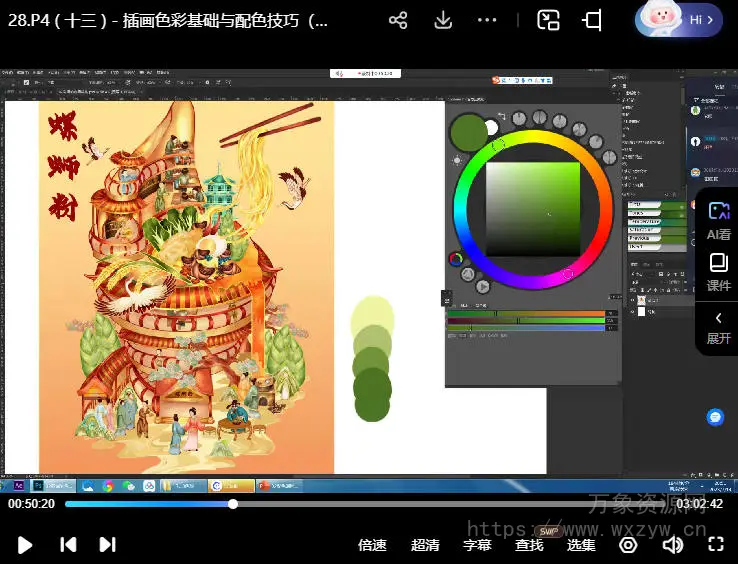Mute the video volume
This screenshot has height=564, width=738.
tap(673, 545)
